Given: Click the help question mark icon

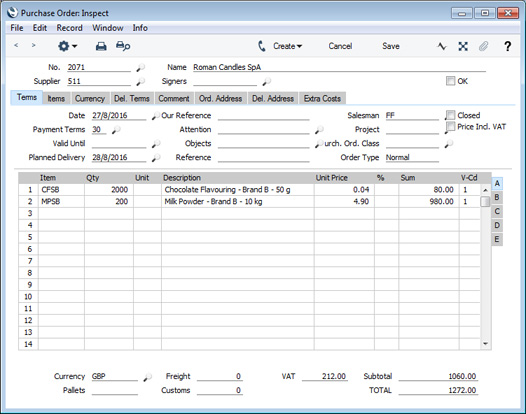Looking at the screenshot, I should point(508,46).
